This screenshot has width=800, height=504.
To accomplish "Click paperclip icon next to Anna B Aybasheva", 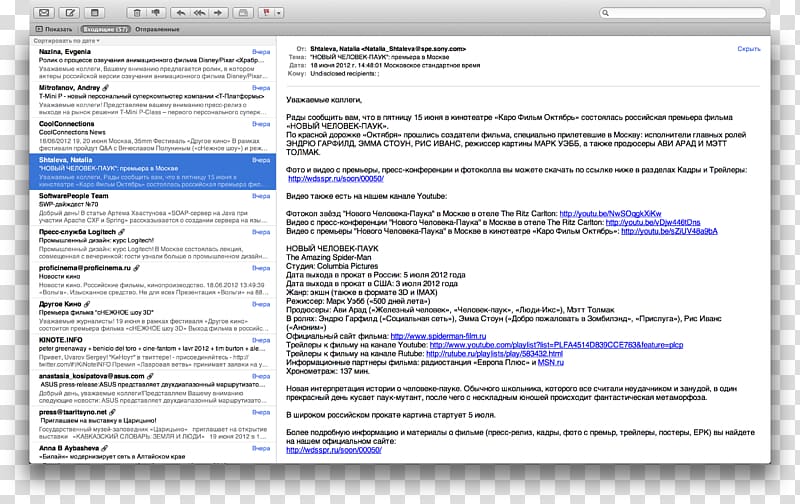I will click(x=105, y=448).
